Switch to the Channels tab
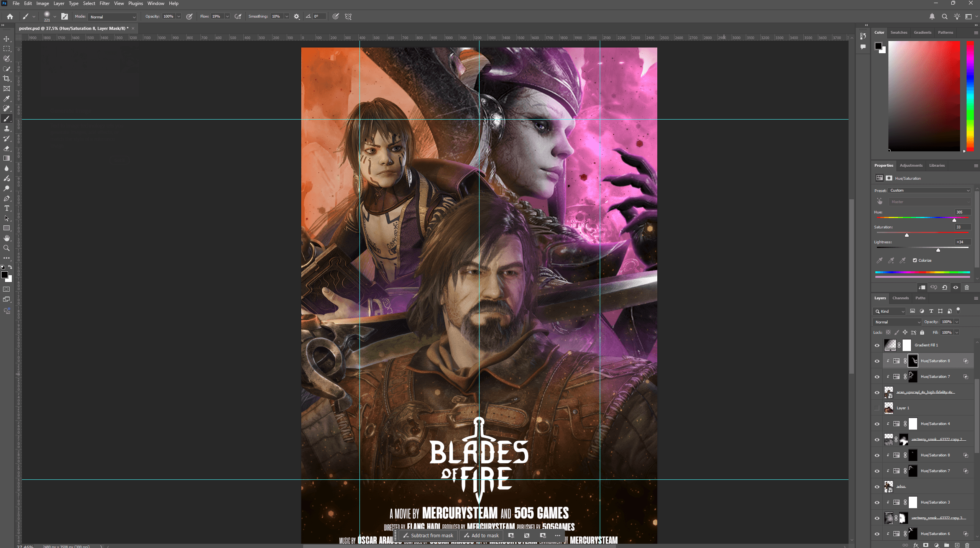The height and width of the screenshot is (548, 980). tap(900, 298)
